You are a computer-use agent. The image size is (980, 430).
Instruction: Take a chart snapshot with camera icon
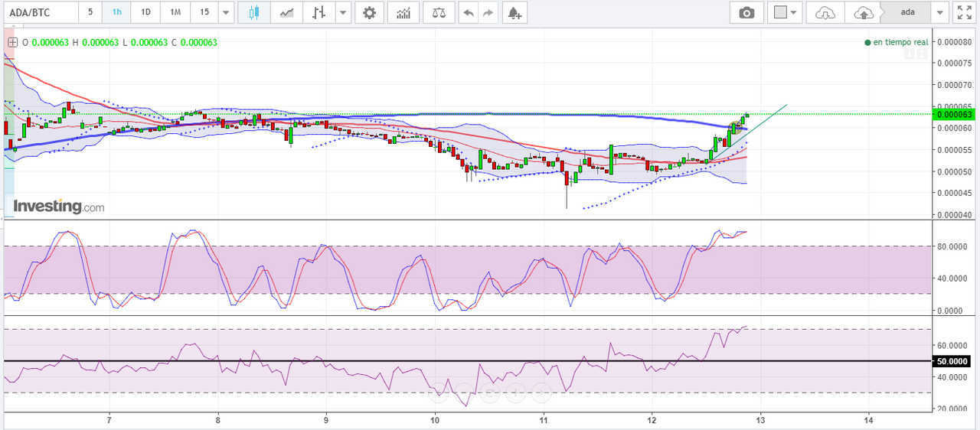point(746,12)
